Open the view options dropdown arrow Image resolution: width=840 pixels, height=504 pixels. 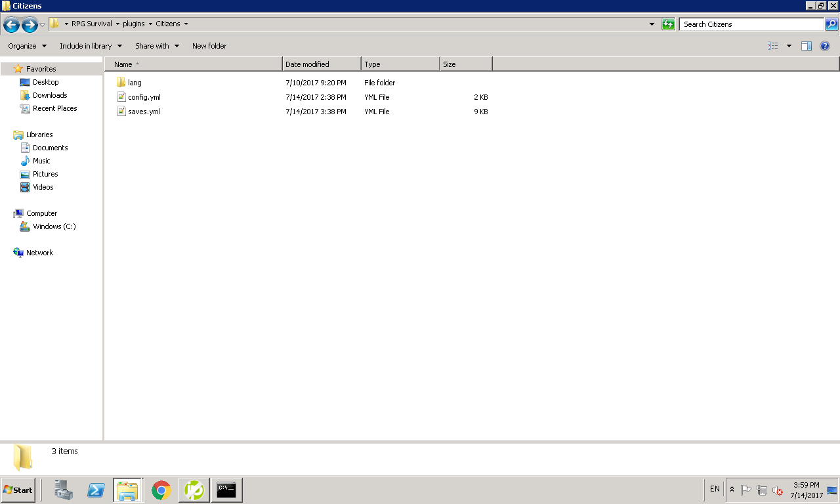(789, 46)
